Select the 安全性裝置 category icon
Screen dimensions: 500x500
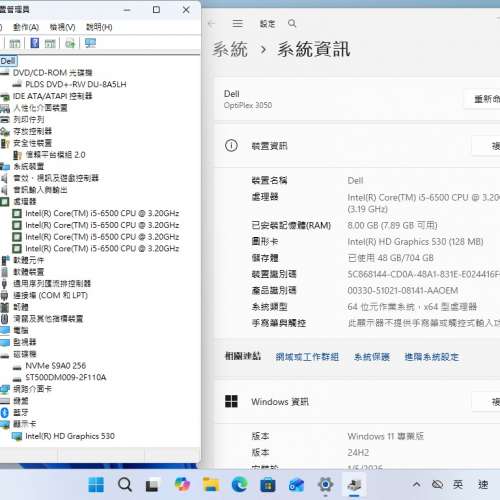[5, 143]
